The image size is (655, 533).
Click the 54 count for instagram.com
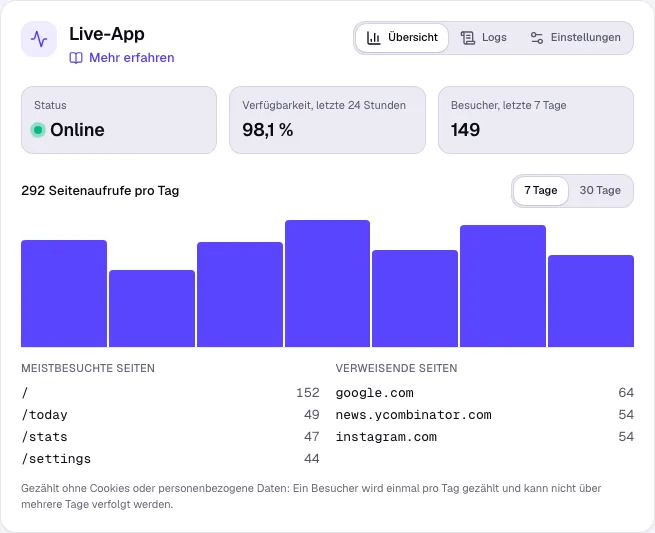coord(626,437)
